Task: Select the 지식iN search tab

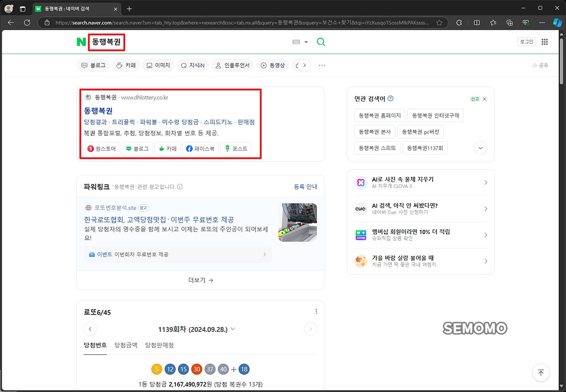Action: coord(193,65)
